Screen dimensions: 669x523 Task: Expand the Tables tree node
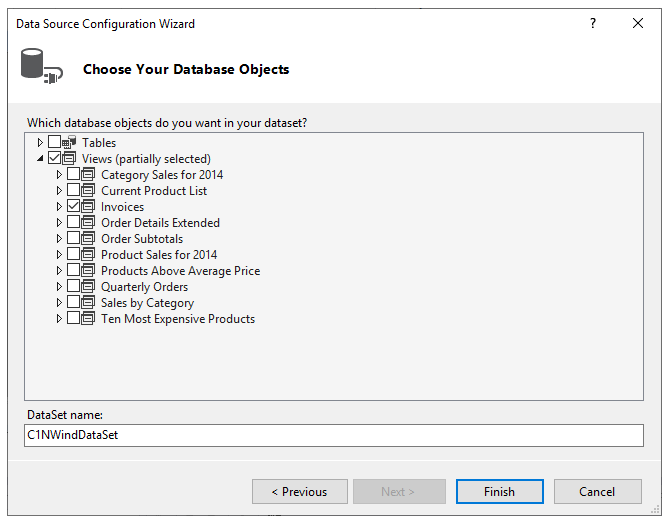tap(41, 143)
